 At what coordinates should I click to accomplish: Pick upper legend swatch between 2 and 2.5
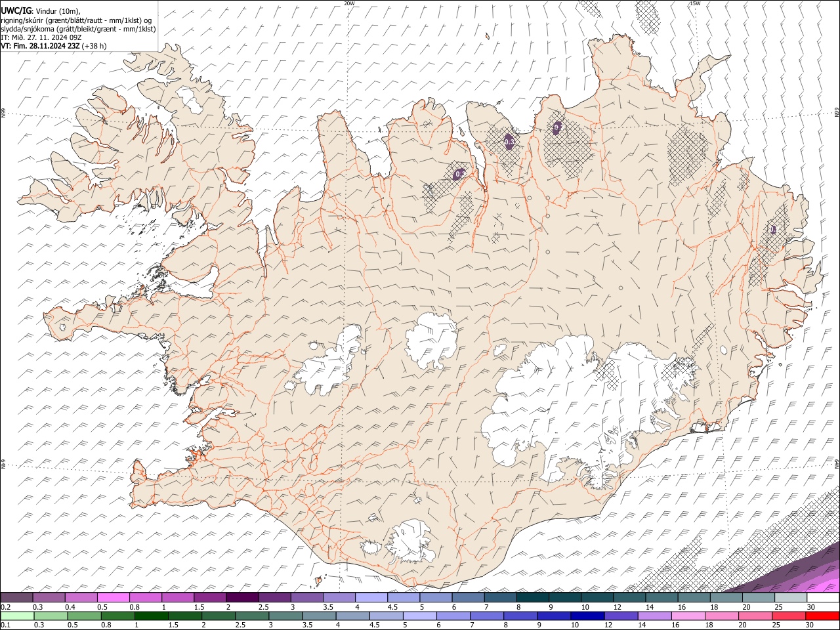click(241, 598)
